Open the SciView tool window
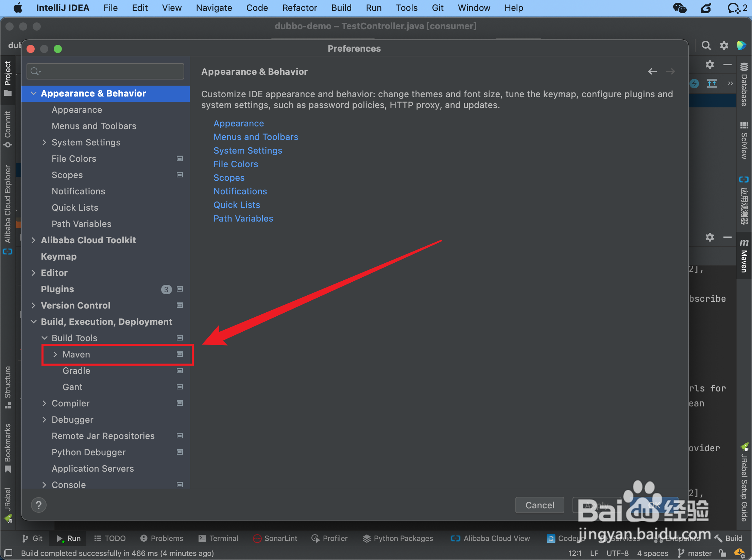The width and height of the screenshot is (752, 560). tap(744, 141)
